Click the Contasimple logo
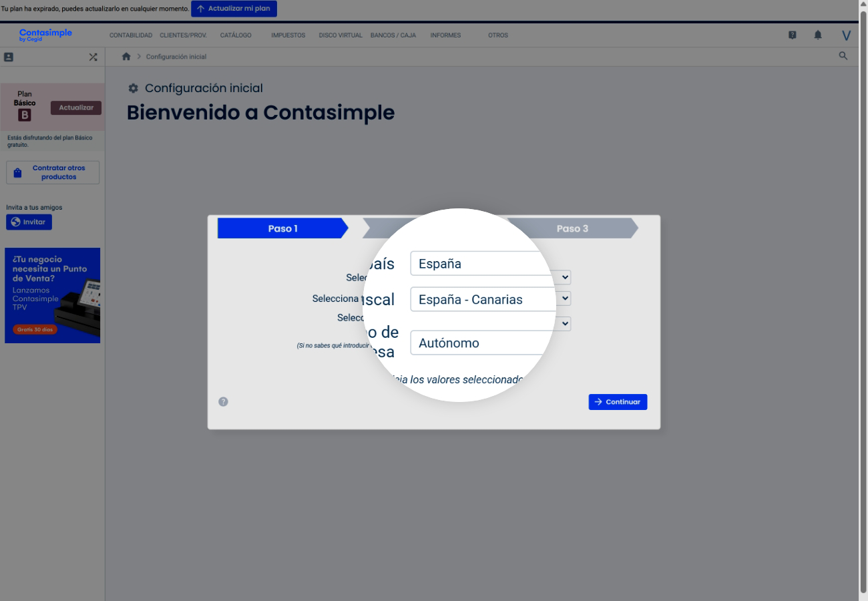Image resolution: width=868 pixels, height=601 pixels. (x=45, y=35)
